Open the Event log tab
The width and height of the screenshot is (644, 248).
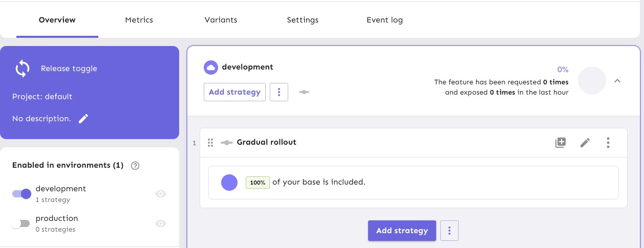pos(384,20)
